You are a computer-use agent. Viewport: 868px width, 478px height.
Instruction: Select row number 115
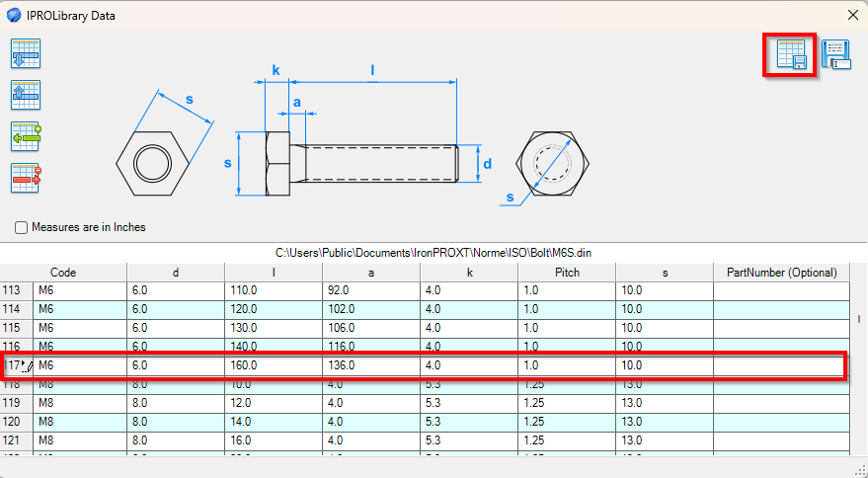(x=16, y=328)
